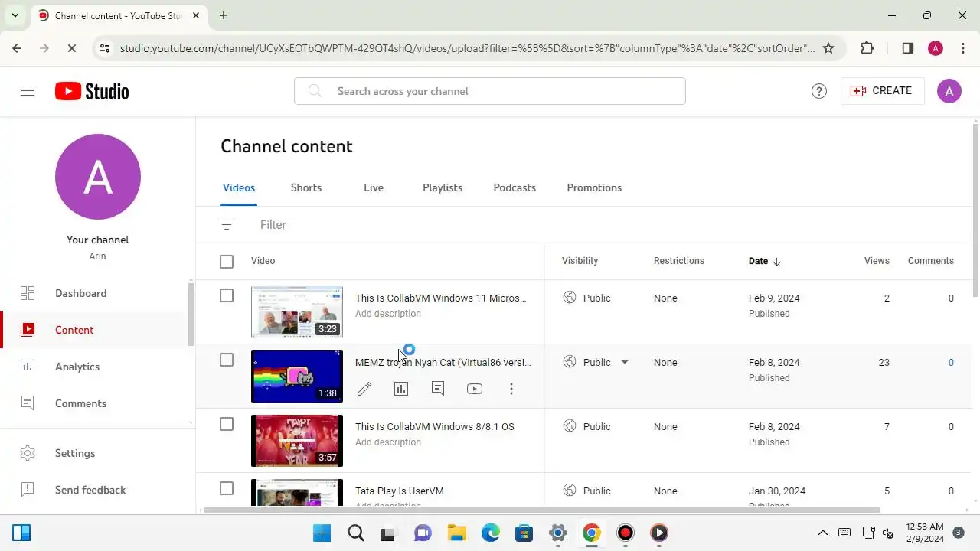Select all videos header checkbox
Viewport: 980px width, 551px height.
tap(227, 262)
